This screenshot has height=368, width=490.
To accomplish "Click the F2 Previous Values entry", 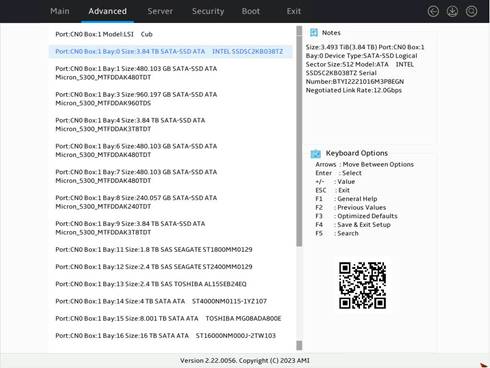I will click(x=351, y=208).
